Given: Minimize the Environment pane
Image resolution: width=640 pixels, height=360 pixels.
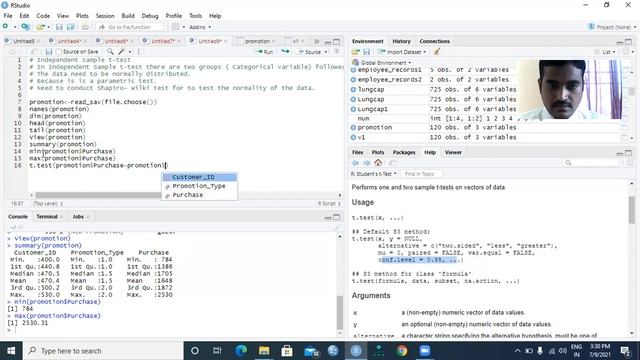Looking at the screenshot, I should coord(620,42).
